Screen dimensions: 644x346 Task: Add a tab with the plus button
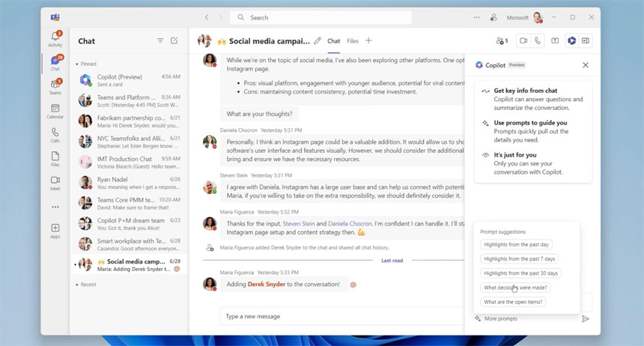368,41
